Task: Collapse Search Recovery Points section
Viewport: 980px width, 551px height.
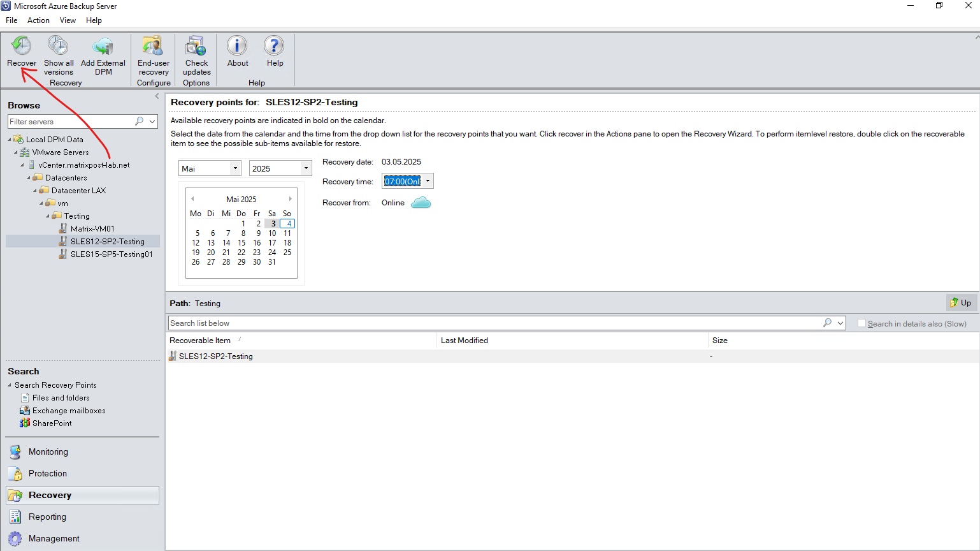Action: (x=10, y=385)
